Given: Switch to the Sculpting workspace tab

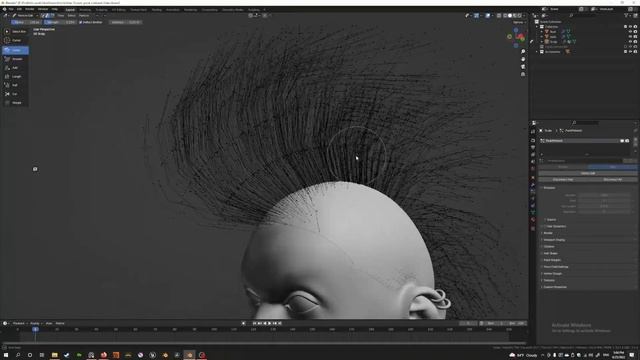Looking at the screenshot, I should [x=102, y=9].
